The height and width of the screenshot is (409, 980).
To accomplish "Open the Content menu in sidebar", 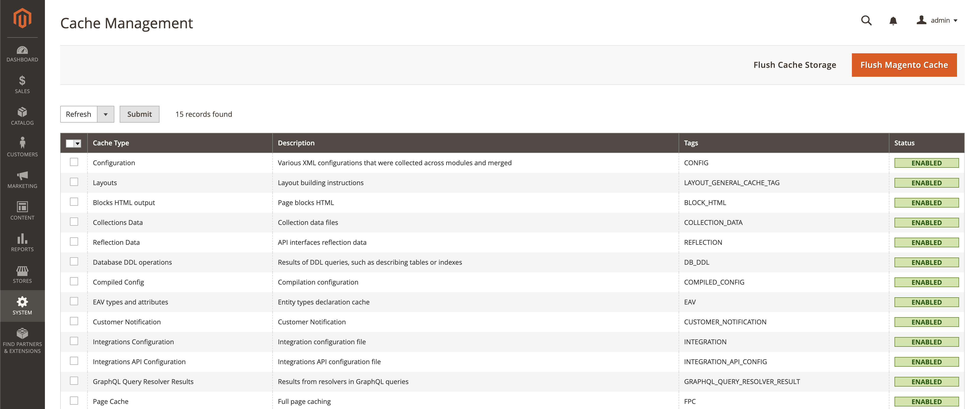I will (22, 211).
